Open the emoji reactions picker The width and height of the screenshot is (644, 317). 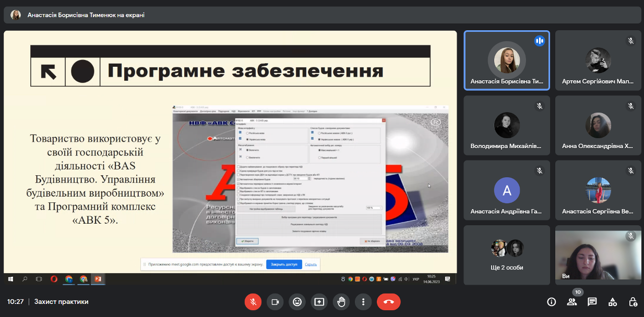tap(297, 301)
